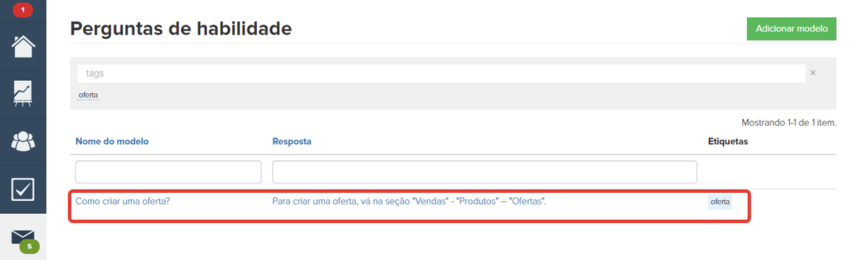Click the Etiquetas column header

coord(728,142)
